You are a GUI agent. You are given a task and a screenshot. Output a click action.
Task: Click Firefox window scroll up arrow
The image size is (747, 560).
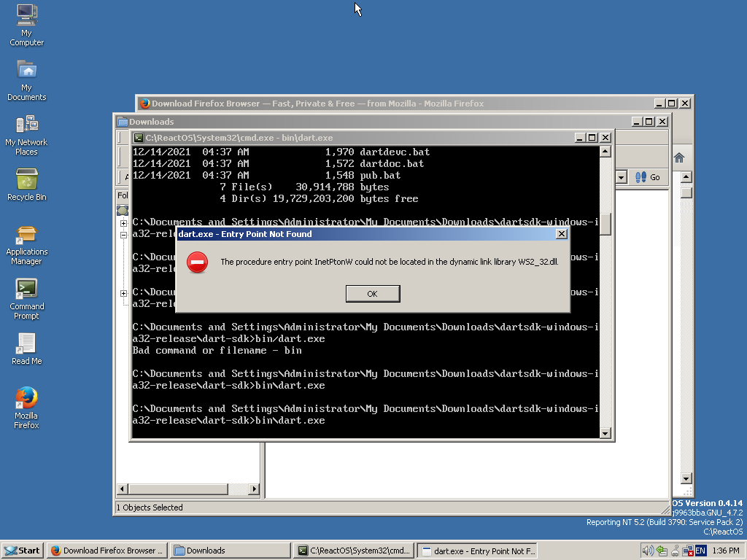tap(686, 177)
